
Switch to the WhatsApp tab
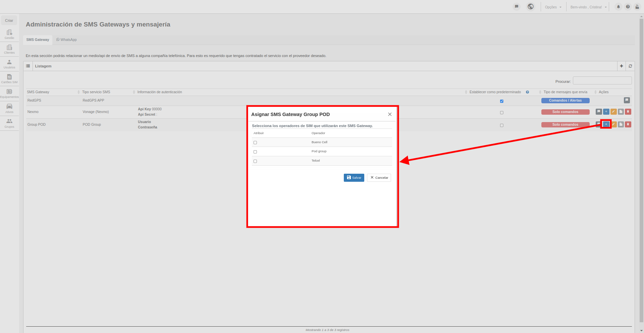66,40
